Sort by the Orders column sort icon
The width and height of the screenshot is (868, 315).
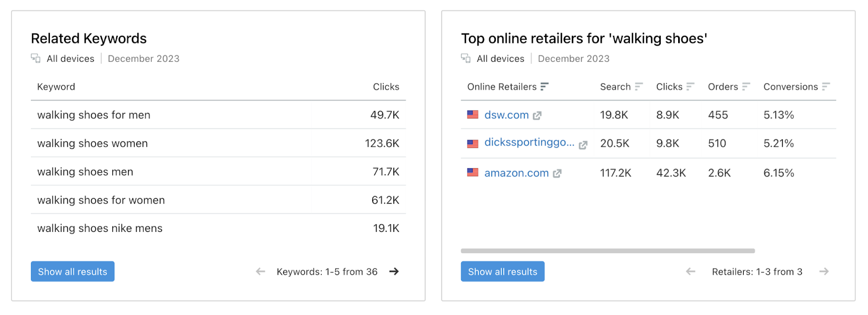[747, 86]
